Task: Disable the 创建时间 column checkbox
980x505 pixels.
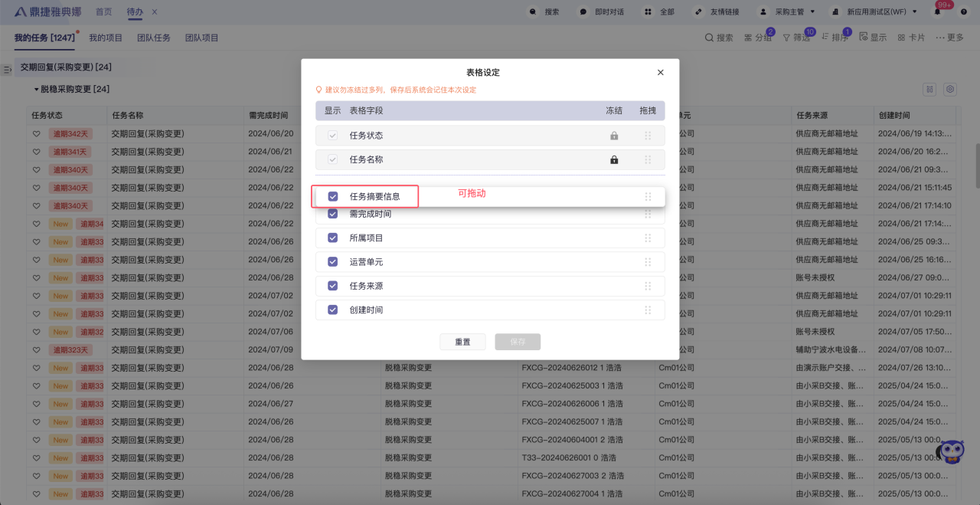Action: 333,310
